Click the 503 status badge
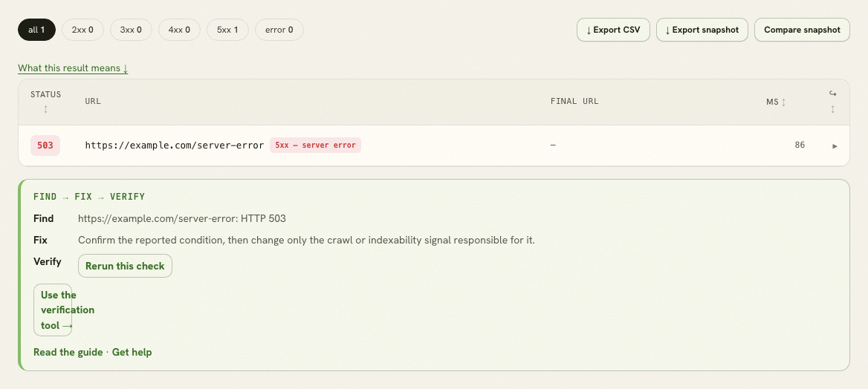Image resolution: width=868 pixels, height=389 pixels. click(45, 146)
